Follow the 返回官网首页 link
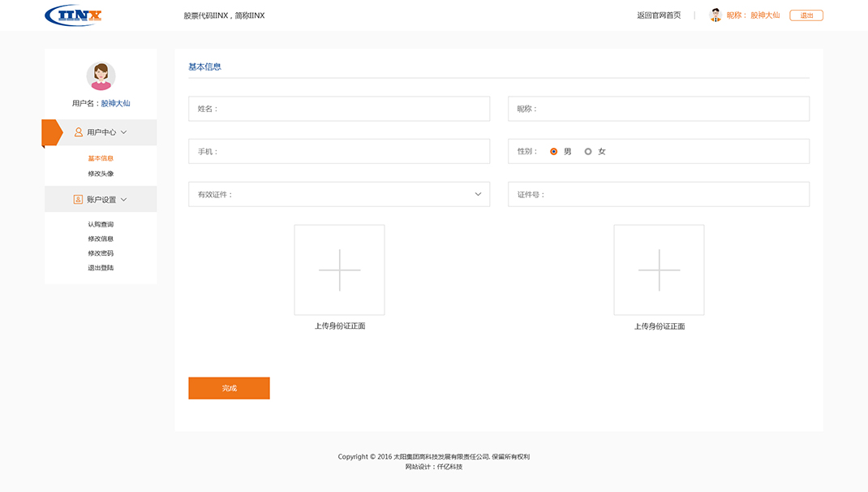868x492 pixels. [x=659, y=15]
